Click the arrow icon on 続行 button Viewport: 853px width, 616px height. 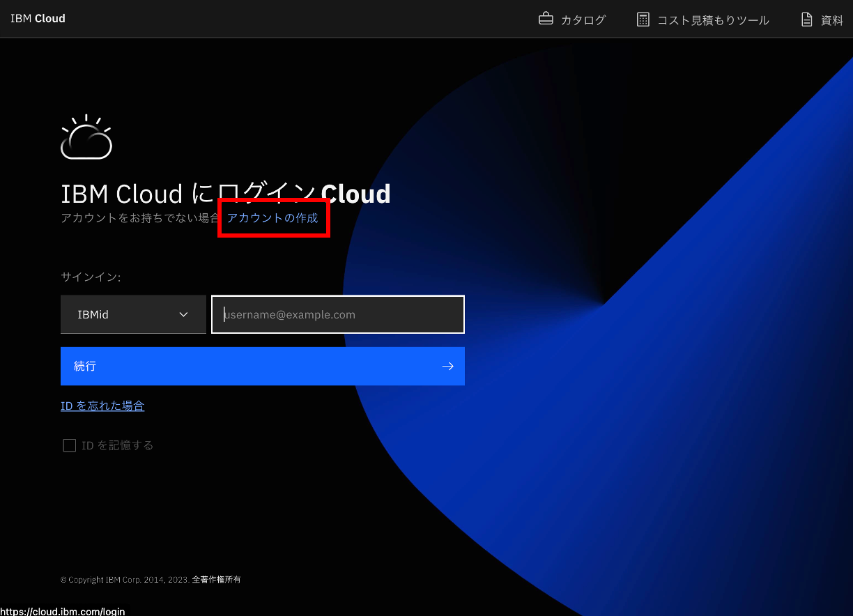[x=447, y=366]
